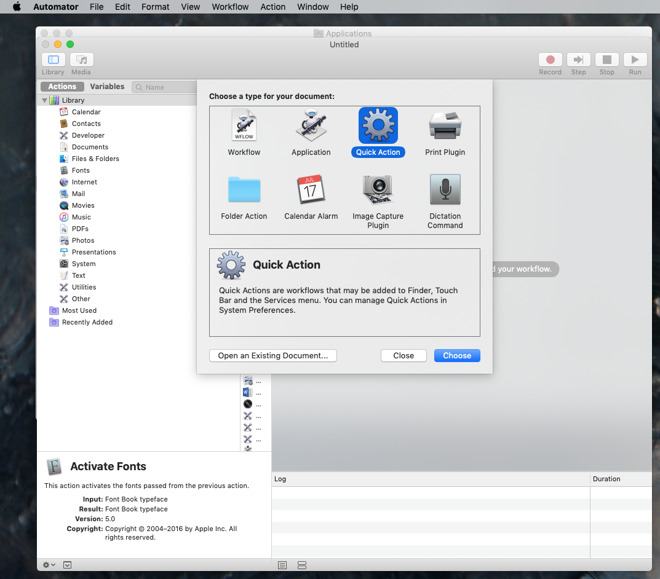Viewport: 660px width, 579px height.
Task: Open the Media browser toolbar button
Action: click(82, 60)
